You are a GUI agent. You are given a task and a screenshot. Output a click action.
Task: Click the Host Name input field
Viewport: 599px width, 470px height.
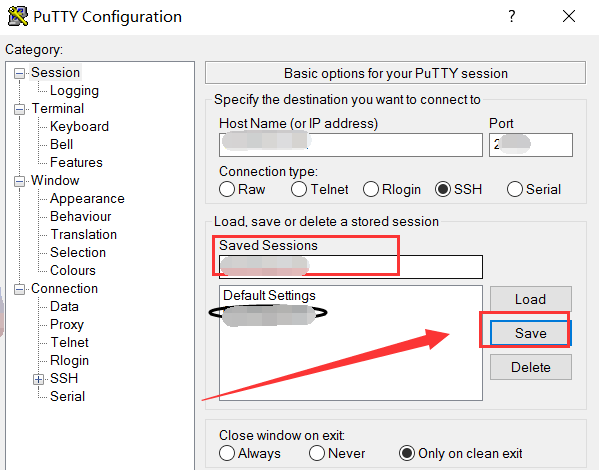[351, 145]
